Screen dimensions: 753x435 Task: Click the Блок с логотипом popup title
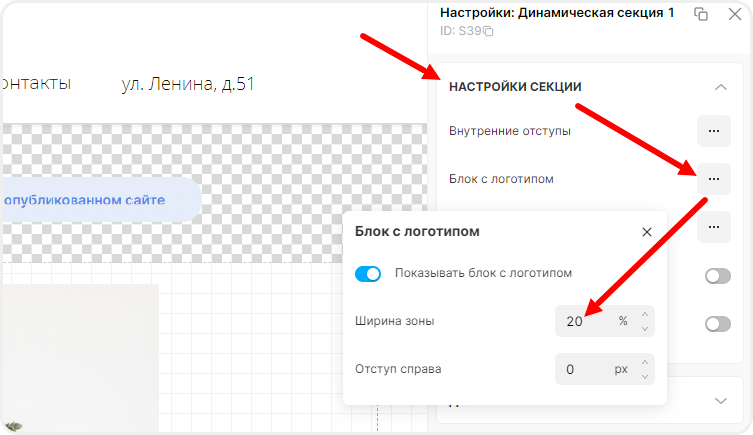click(417, 231)
